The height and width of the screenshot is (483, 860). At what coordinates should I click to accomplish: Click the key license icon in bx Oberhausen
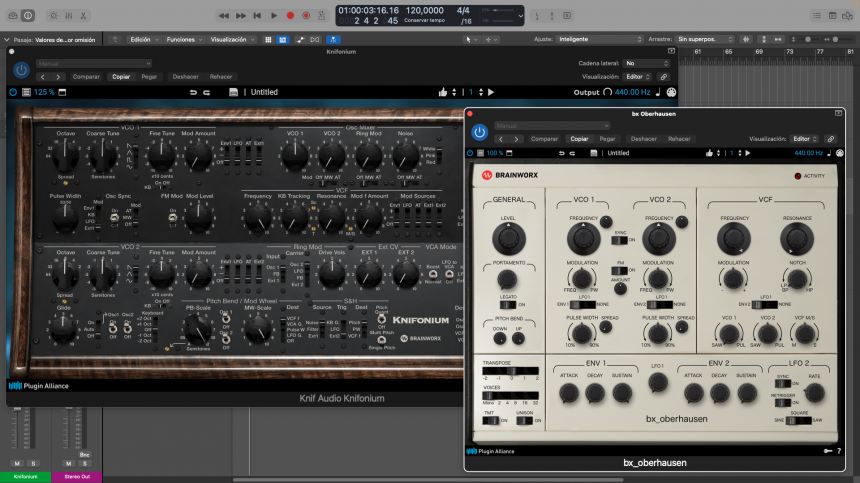pyautogui.click(x=828, y=451)
